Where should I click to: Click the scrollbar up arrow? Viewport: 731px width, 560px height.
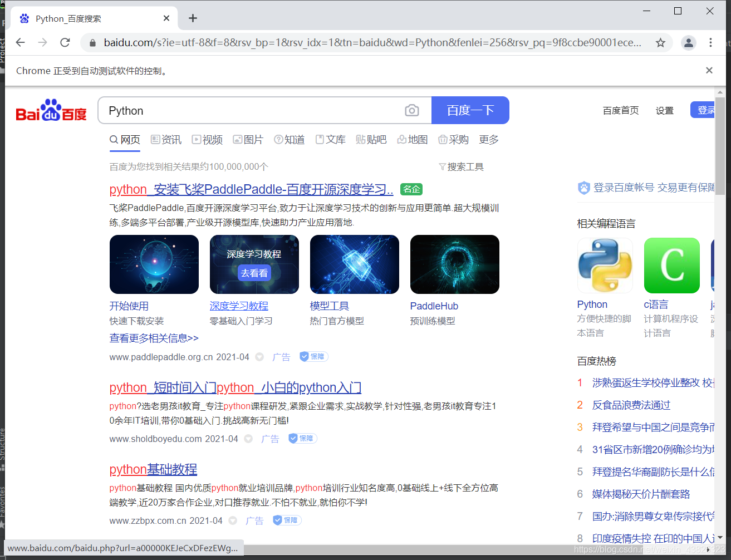pyautogui.click(x=720, y=92)
